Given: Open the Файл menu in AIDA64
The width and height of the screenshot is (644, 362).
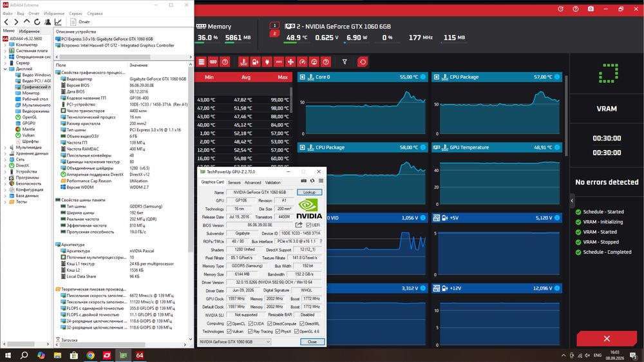Looking at the screenshot, I should [7, 14].
